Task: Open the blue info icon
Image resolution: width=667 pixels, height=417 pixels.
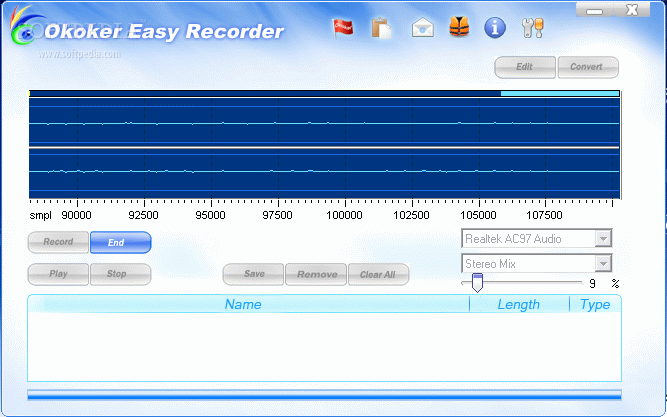Action: 495,28
